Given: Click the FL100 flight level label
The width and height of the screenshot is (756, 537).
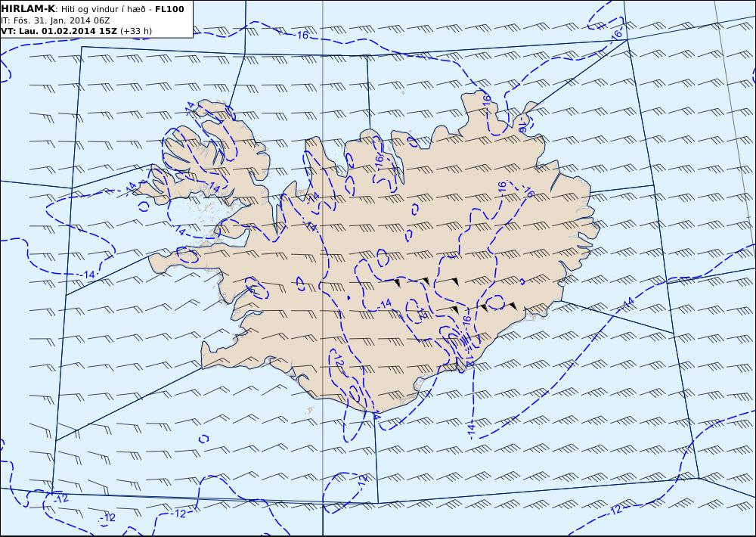Looking at the screenshot, I should [x=169, y=9].
